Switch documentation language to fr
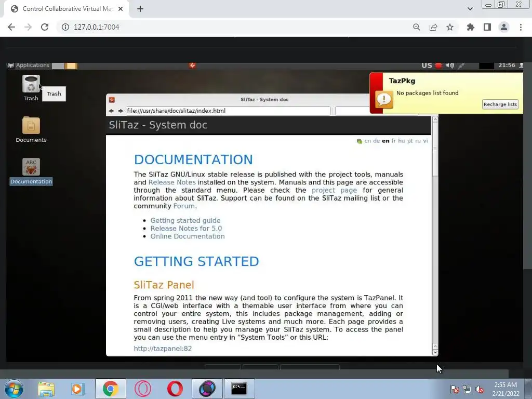 394,141
